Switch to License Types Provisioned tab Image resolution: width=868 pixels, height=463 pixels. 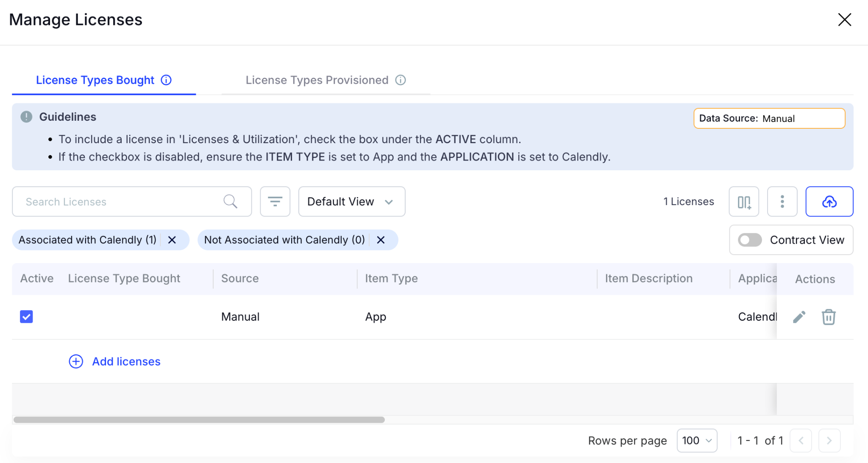click(317, 80)
